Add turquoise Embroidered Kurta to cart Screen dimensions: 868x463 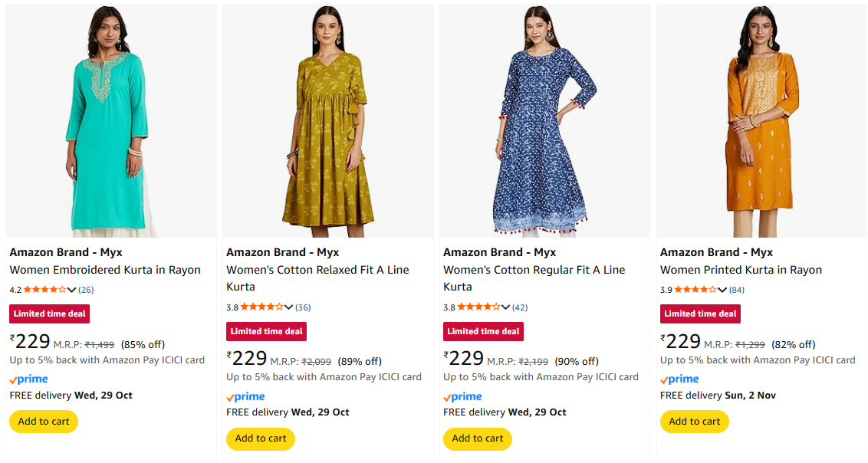(x=44, y=422)
